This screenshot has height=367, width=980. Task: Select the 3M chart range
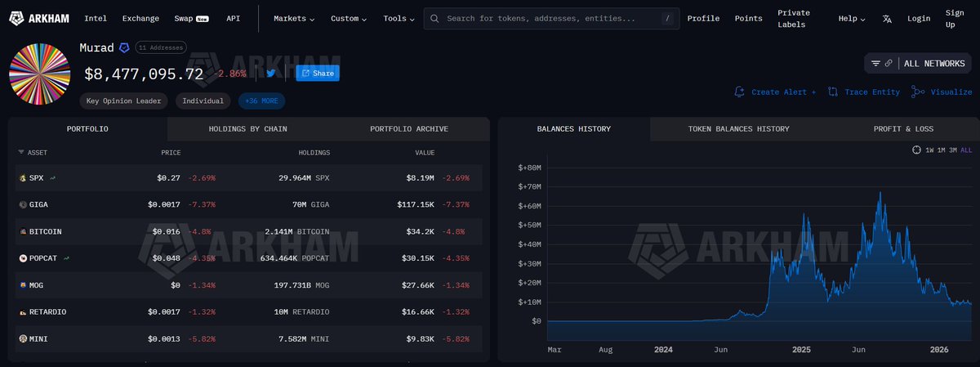(x=952, y=150)
